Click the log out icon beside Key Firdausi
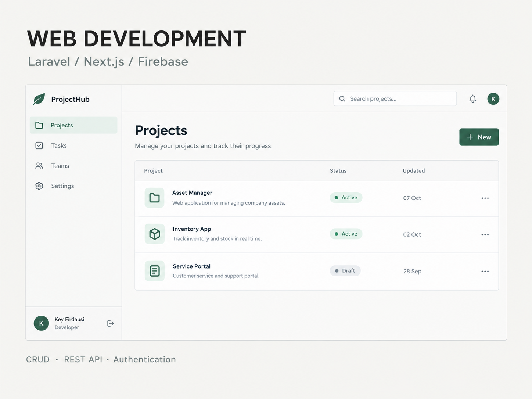Viewport: 532px width, 399px height. point(111,323)
